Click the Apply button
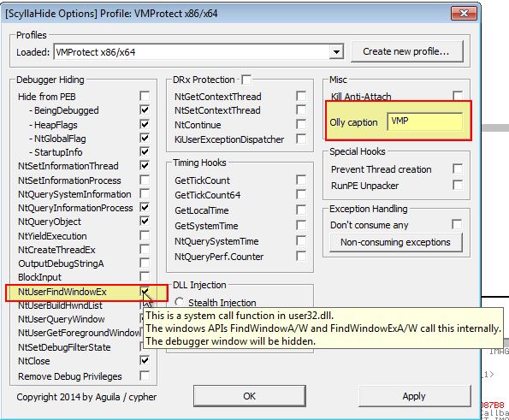 pos(414,396)
